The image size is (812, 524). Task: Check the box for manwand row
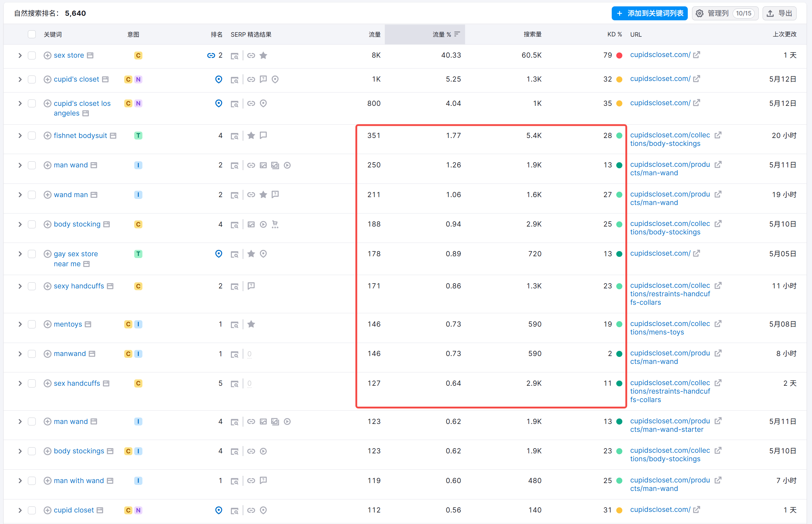click(x=32, y=354)
